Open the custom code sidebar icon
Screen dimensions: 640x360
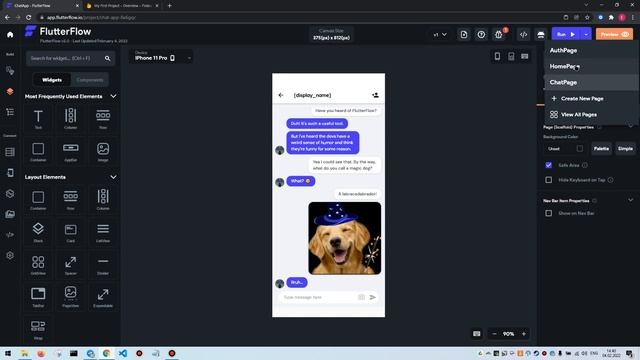(x=10, y=235)
